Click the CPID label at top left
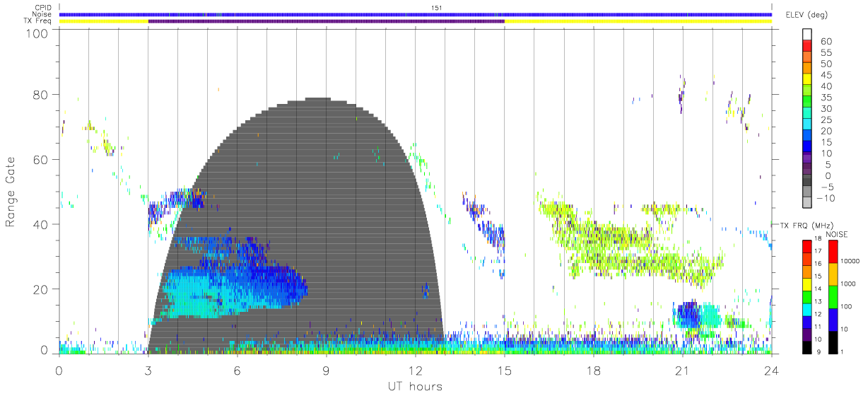 point(44,8)
